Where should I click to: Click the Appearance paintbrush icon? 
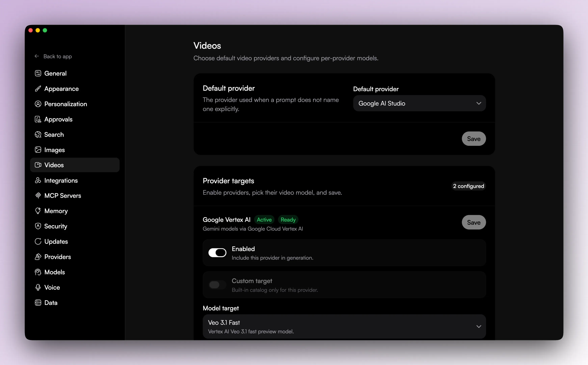(x=38, y=89)
